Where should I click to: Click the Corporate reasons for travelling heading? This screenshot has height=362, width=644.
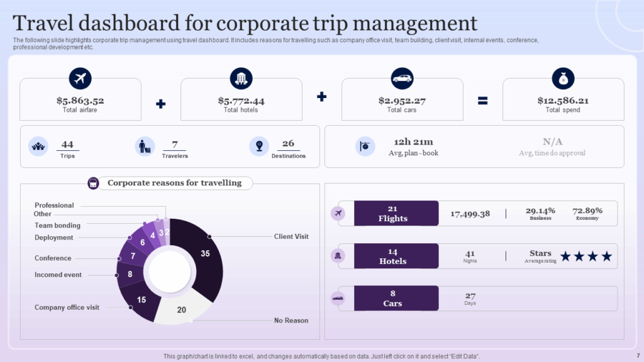coord(174,184)
